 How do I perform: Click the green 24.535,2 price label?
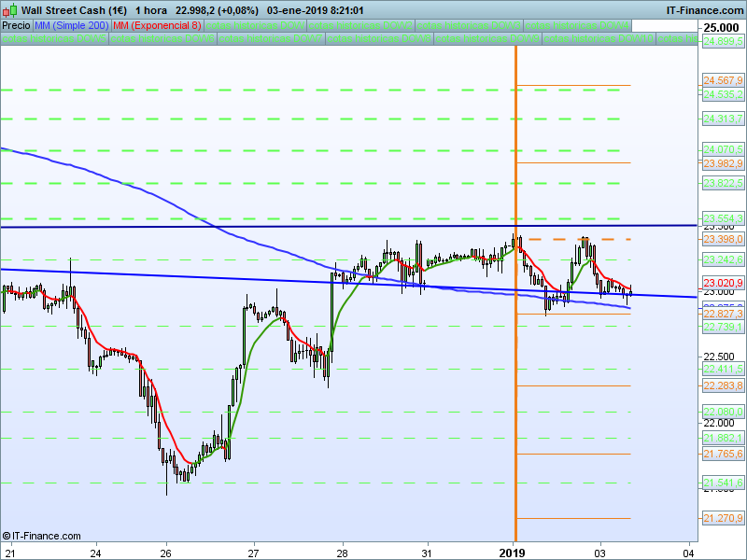[723, 94]
